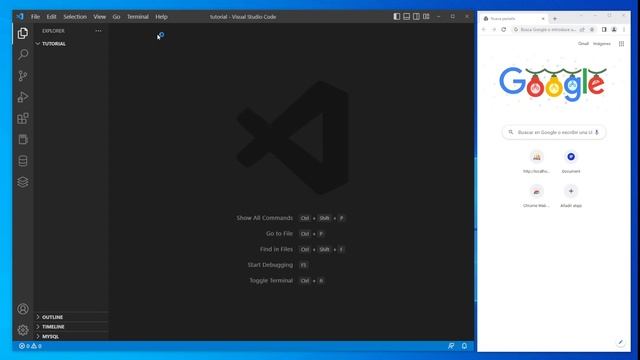Image resolution: width=640 pixels, height=360 pixels.
Task: Open the Selection menu
Action: [x=75, y=17]
